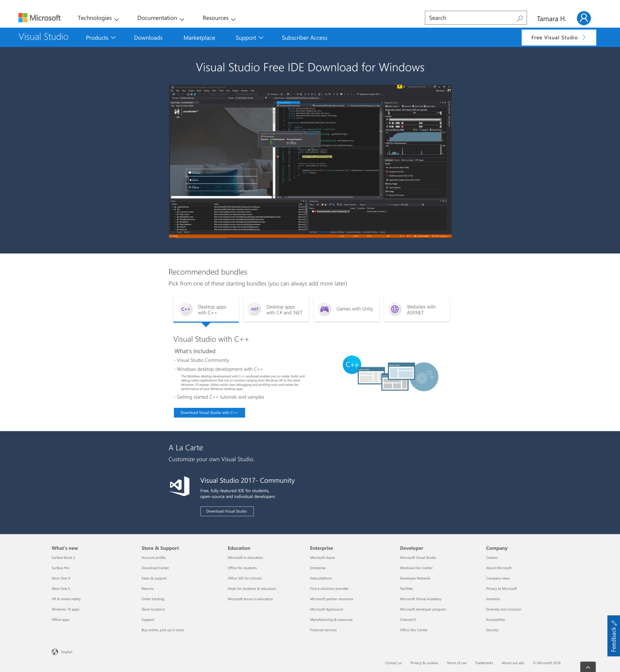Screen dimensions: 620x672
Task: Open TechNet footer link
Action: [406, 589]
